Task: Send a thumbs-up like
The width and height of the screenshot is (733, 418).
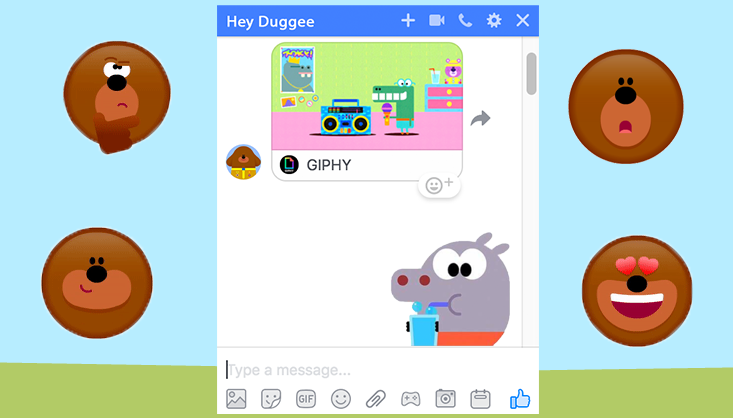Action: point(520,399)
